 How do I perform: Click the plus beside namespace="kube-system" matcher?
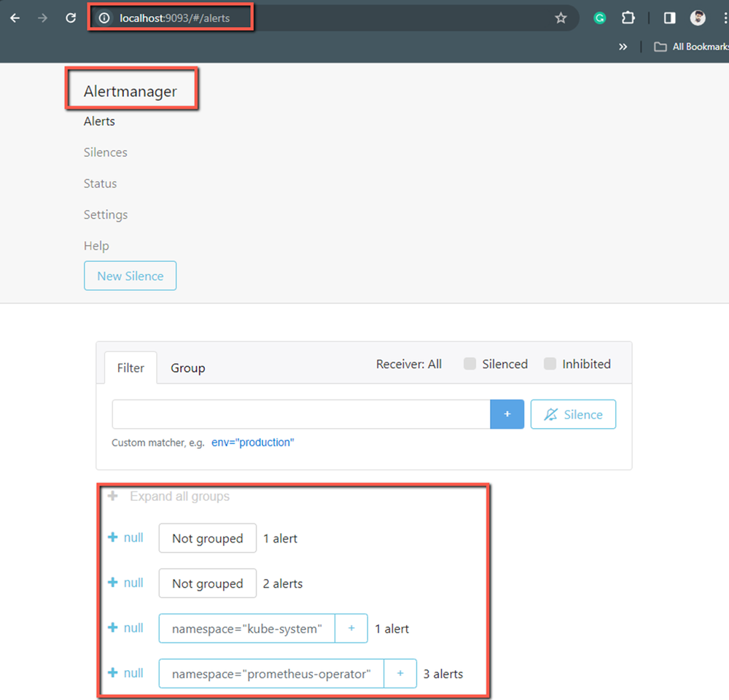351,628
